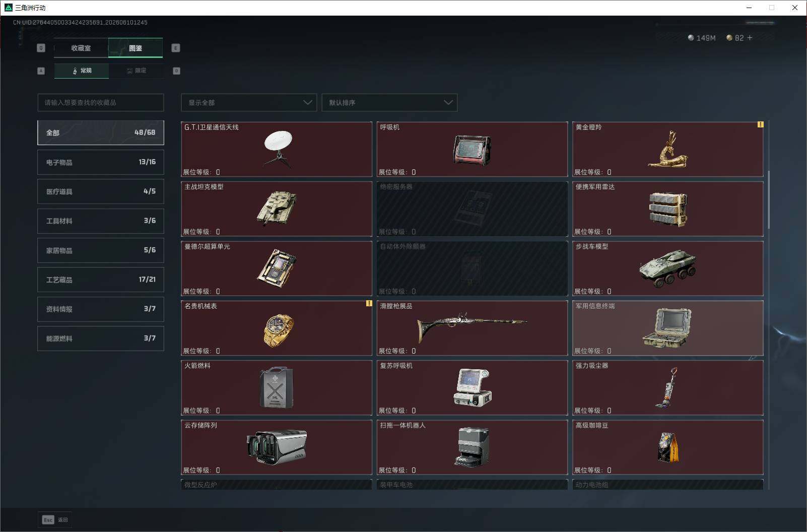Viewport: 807px width, 532px height.
Task: Filter by 工艺藏品 category
Action: pyautogui.click(x=101, y=280)
